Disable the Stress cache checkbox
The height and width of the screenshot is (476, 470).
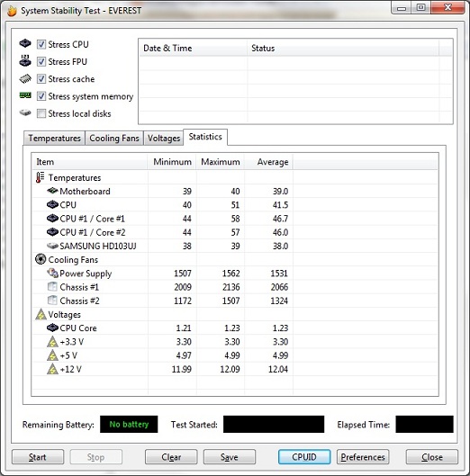pos(41,79)
